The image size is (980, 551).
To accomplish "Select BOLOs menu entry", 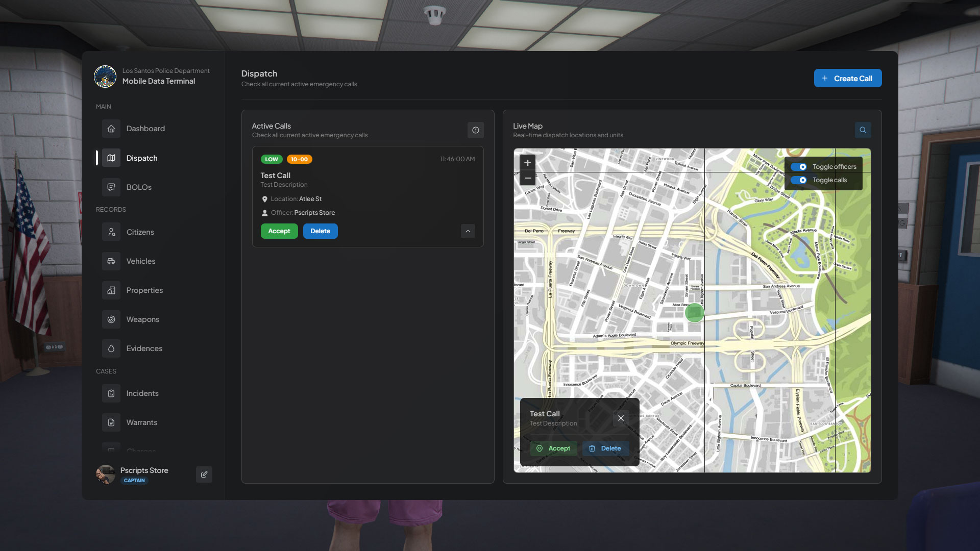I will pyautogui.click(x=139, y=187).
